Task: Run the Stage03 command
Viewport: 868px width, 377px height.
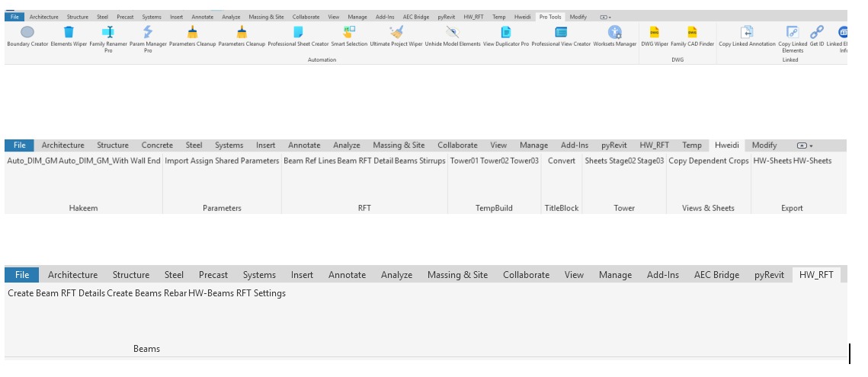Action: (x=651, y=161)
